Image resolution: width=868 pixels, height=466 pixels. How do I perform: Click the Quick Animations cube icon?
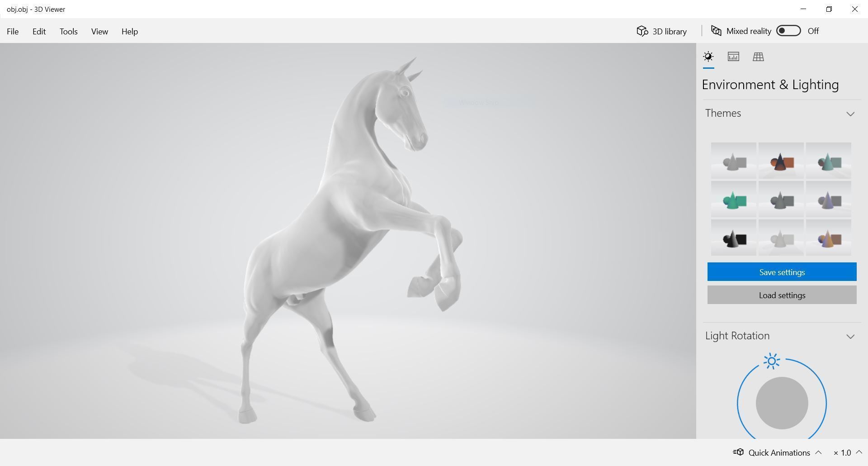pos(738,452)
